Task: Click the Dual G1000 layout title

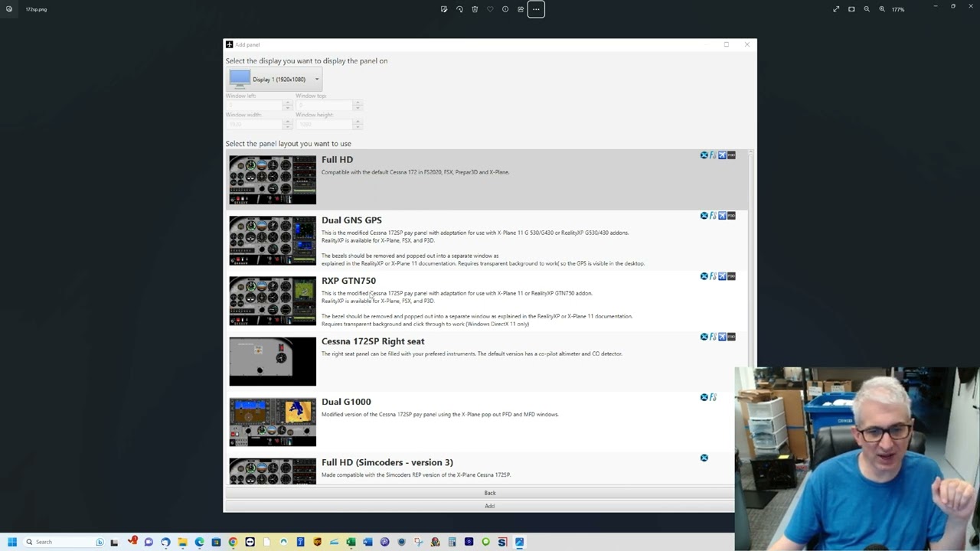Action: click(346, 402)
